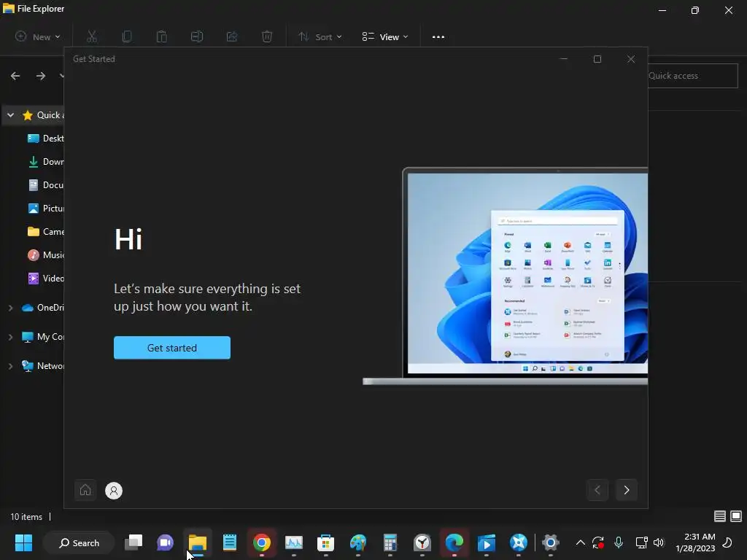The height and width of the screenshot is (560, 747).
Task: Go back in File Explorer navigation
Action: pyautogui.click(x=15, y=76)
